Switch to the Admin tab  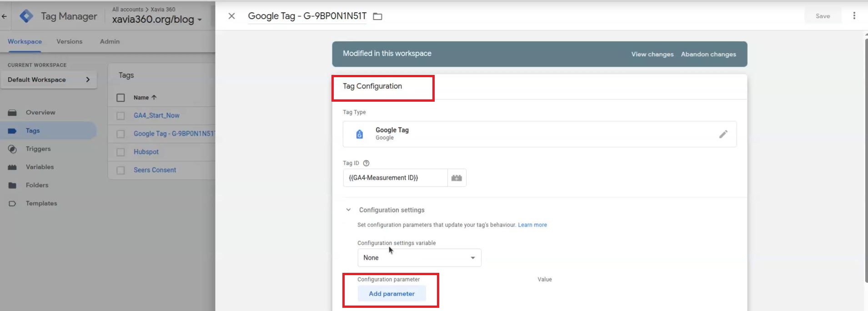(110, 41)
